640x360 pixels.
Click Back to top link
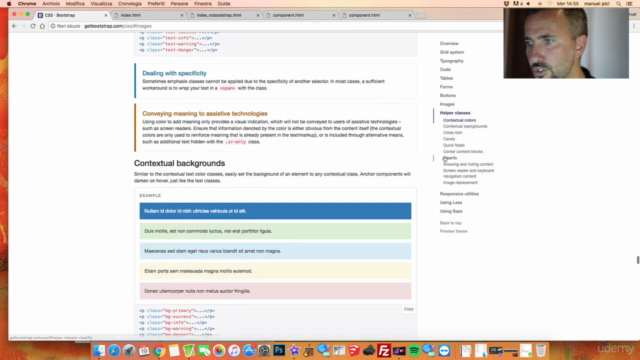pos(451,223)
